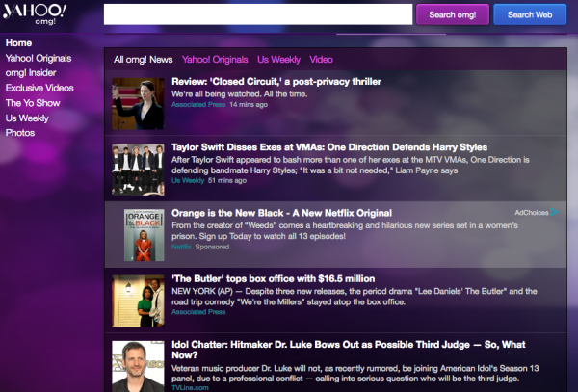Image resolution: width=578 pixels, height=392 pixels.
Task: Click Associated Press source under The Butler
Action: (x=198, y=312)
